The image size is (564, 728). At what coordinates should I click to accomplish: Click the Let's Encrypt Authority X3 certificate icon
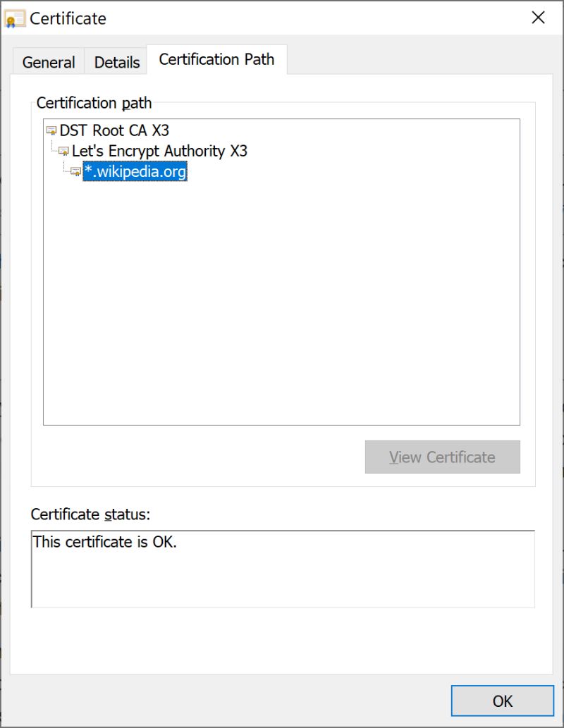click(63, 152)
